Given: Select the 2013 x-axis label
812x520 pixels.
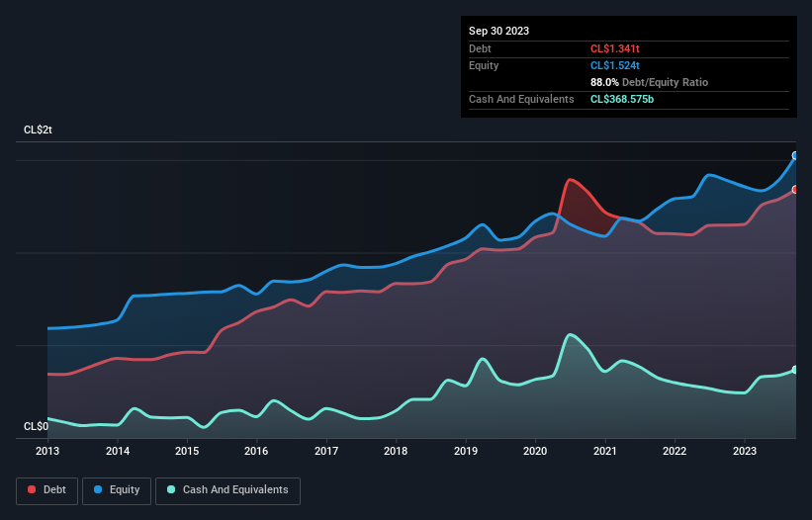Looking at the screenshot, I should pyautogui.click(x=47, y=451).
